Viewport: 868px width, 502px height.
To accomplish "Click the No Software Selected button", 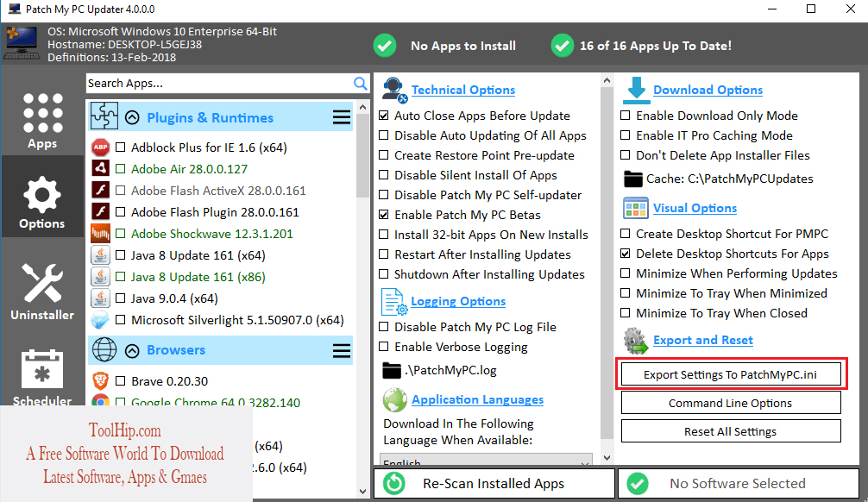I will [738, 483].
